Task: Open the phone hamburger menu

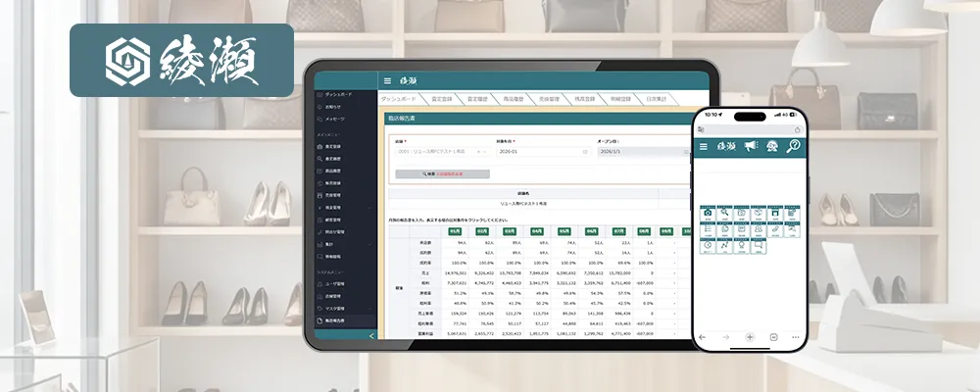Action: pos(704,146)
